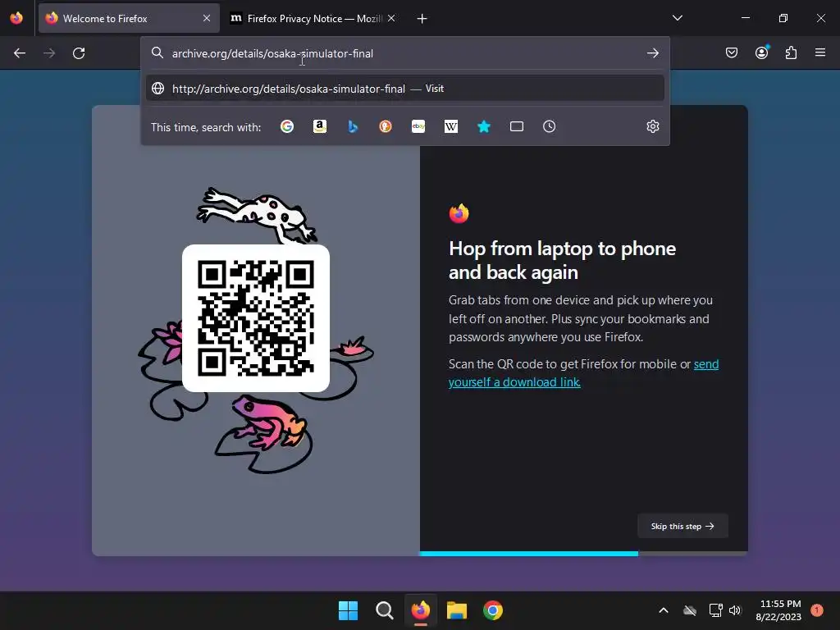Search bookmarks with star icon
This screenshot has height=630, width=840.
coord(484,126)
